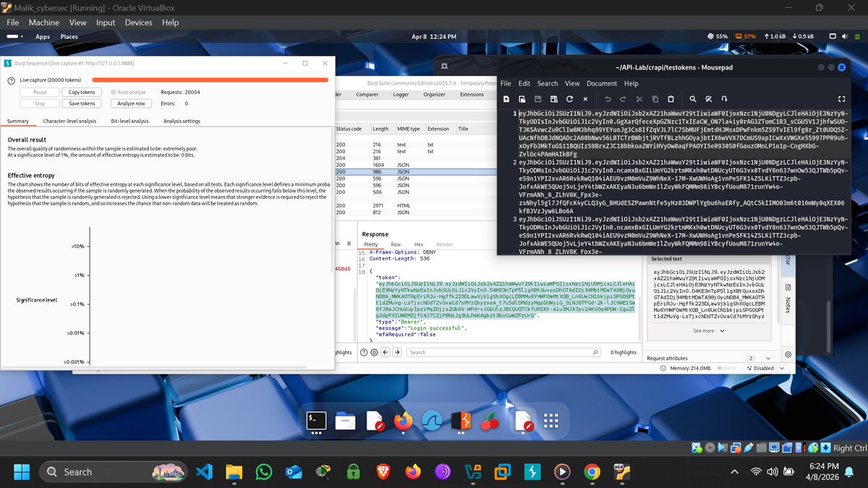Click Analyze now button
Image resolution: width=868 pixels, height=488 pixels.
(132, 103)
